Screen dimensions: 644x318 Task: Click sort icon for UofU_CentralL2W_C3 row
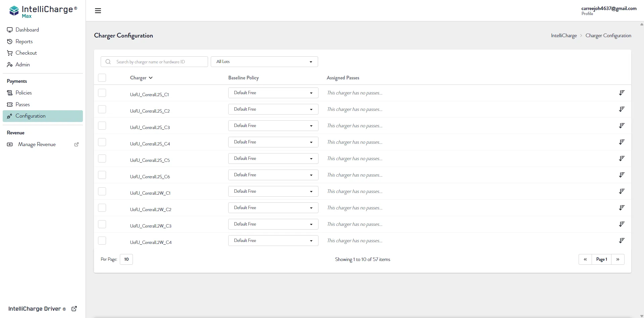(x=622, y=224)
